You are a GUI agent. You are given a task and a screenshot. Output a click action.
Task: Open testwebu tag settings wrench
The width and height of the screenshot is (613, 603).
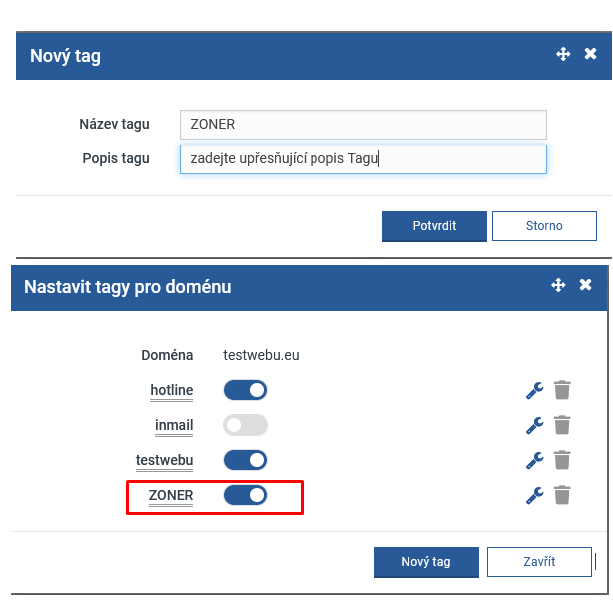pyautogui.click(x=534, y=460)
